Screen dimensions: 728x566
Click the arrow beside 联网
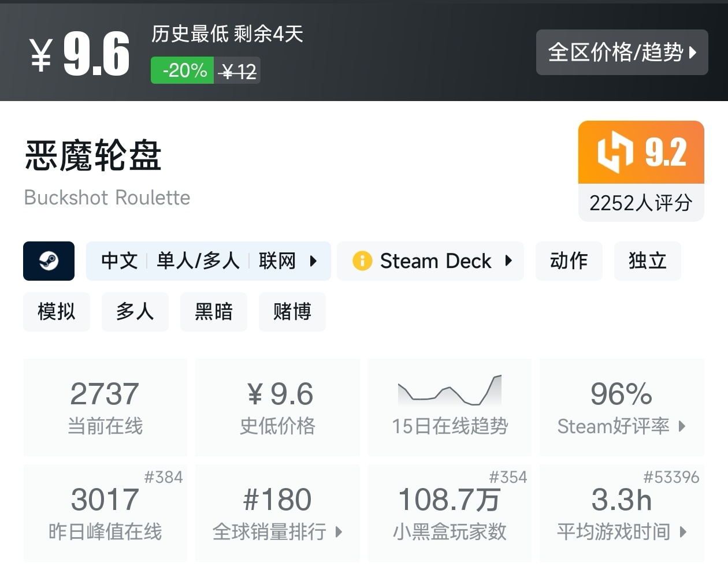[x=313, y=261]
